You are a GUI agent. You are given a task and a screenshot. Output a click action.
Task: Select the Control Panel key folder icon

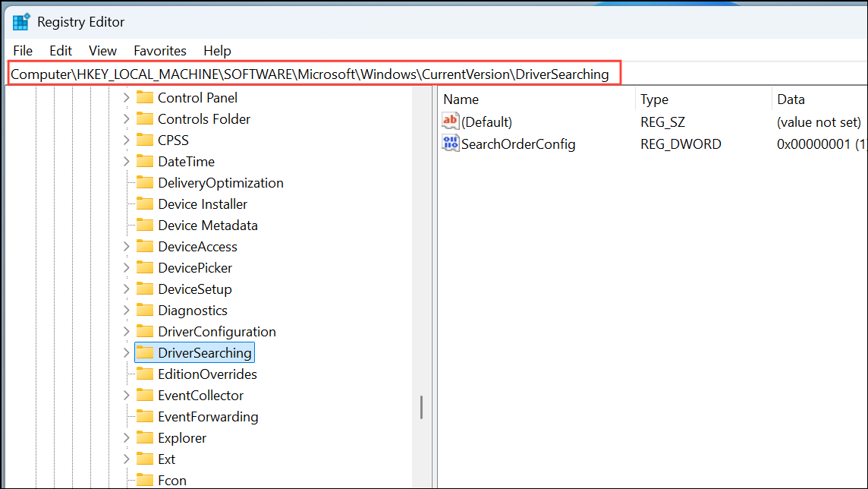(145, 97)
